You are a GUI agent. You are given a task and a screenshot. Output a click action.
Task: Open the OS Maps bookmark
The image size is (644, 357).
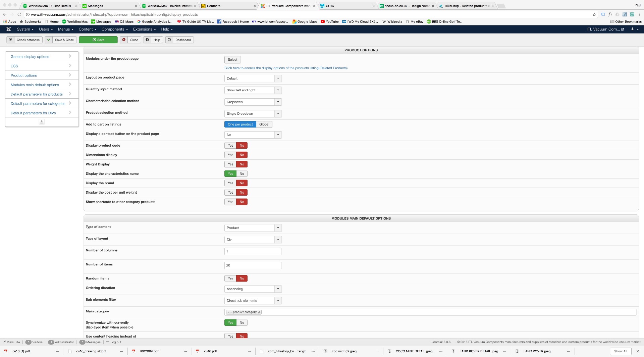(124, 21)
